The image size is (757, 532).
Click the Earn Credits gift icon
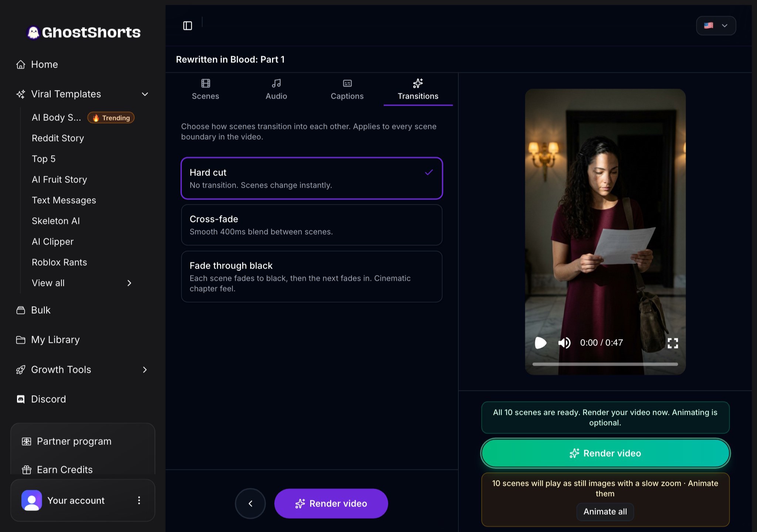[x=27, y=470]
